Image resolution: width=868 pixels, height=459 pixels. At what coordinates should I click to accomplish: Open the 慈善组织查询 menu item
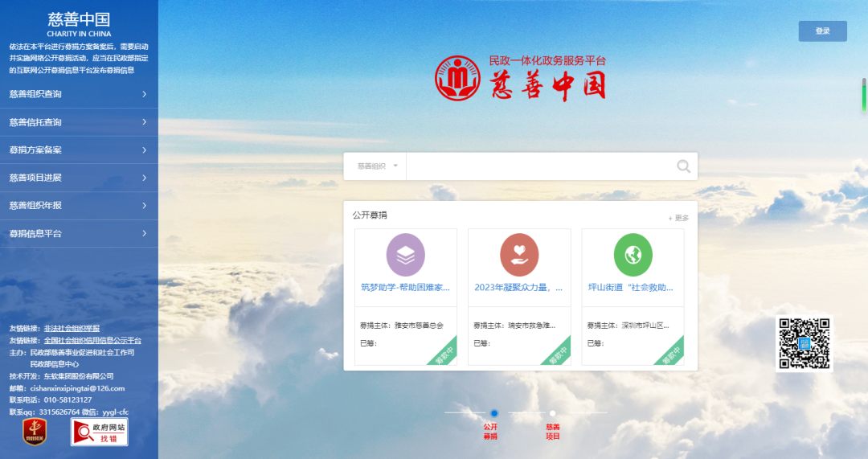click(79, 94)
